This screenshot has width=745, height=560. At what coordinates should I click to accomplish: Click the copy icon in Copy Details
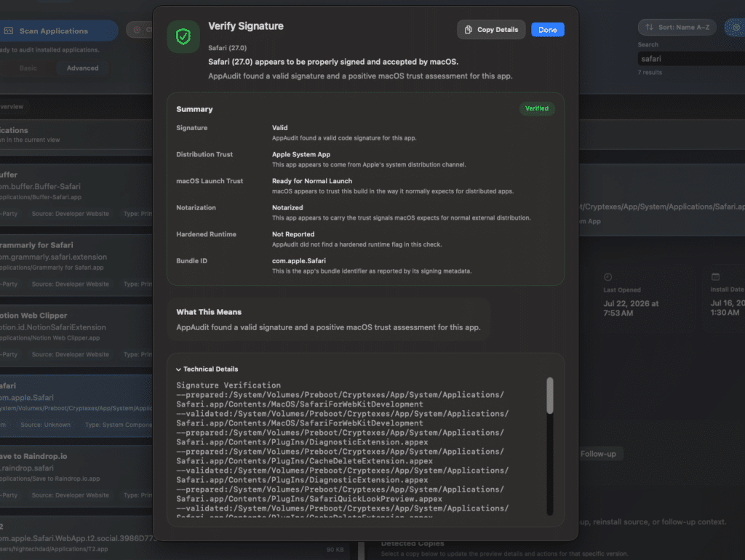click(x=468, y=29)
